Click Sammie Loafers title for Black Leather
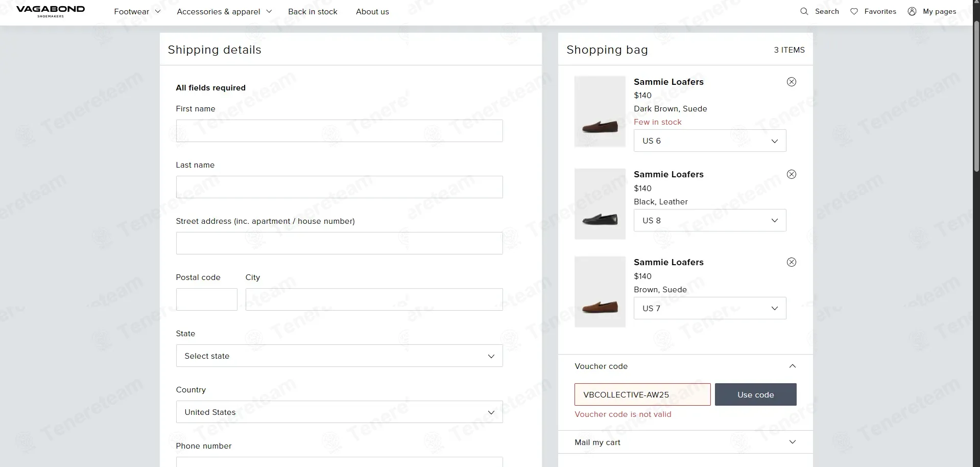Viewport: 980px width, 467px height. 668,174
